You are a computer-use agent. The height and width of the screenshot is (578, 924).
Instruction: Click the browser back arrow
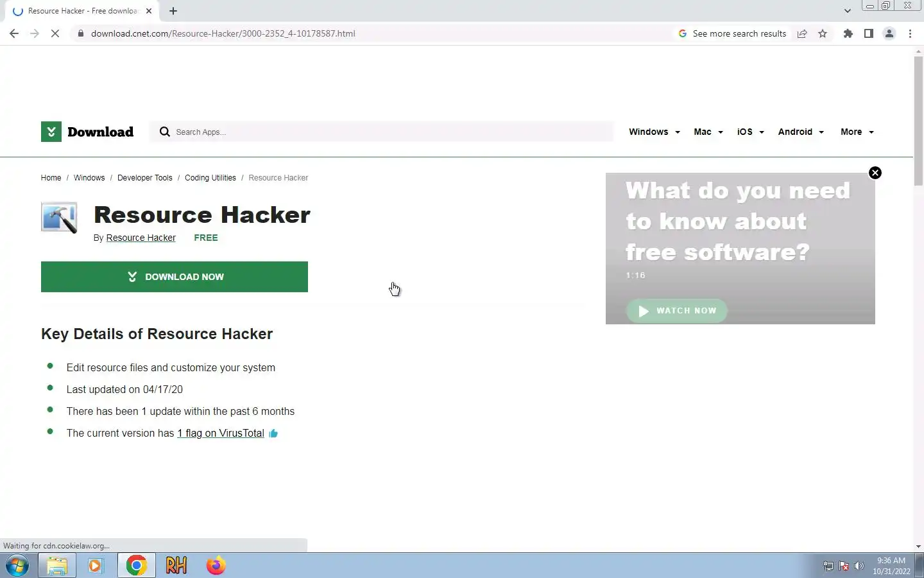(x=14, y=33)
